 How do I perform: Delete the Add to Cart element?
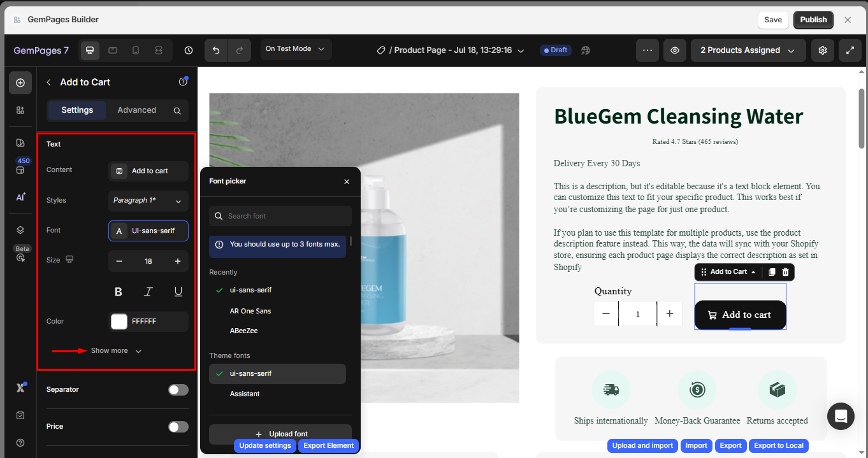tap(785, 272)
